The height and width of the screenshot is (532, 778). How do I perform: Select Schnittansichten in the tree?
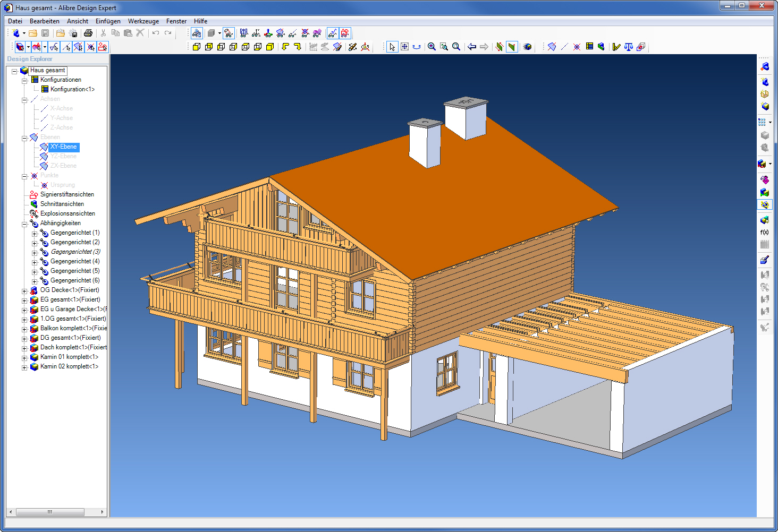62,204
